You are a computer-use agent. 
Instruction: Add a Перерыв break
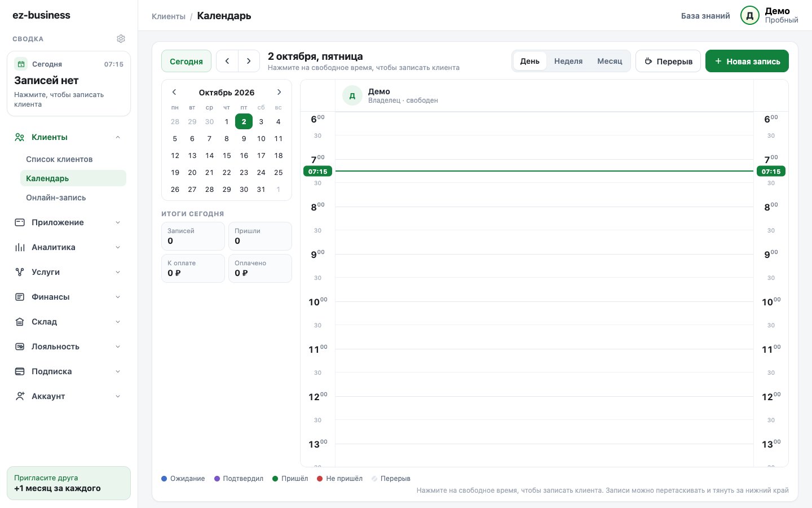(668, 61)
